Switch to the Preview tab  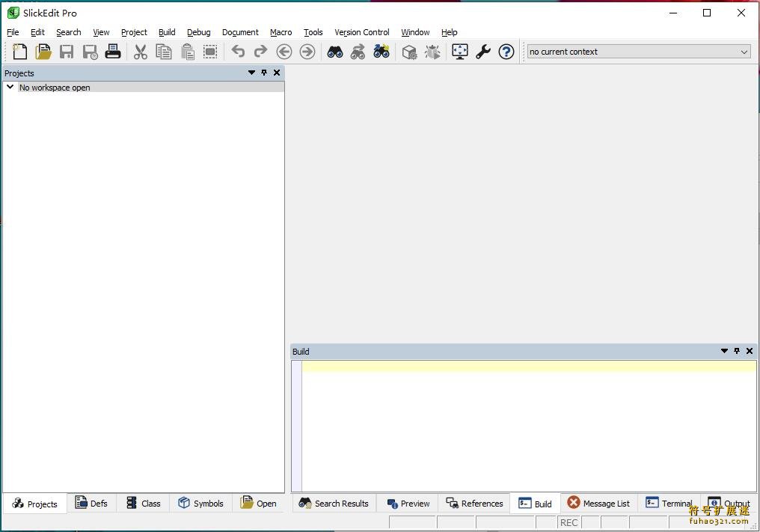(x=408, y=504)
